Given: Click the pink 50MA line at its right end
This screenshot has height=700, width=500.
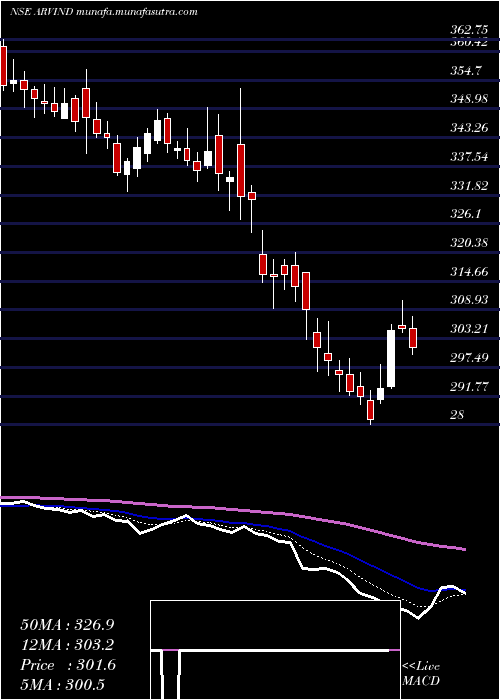Looking at the screenshot, I should click(x=462, y=549).
